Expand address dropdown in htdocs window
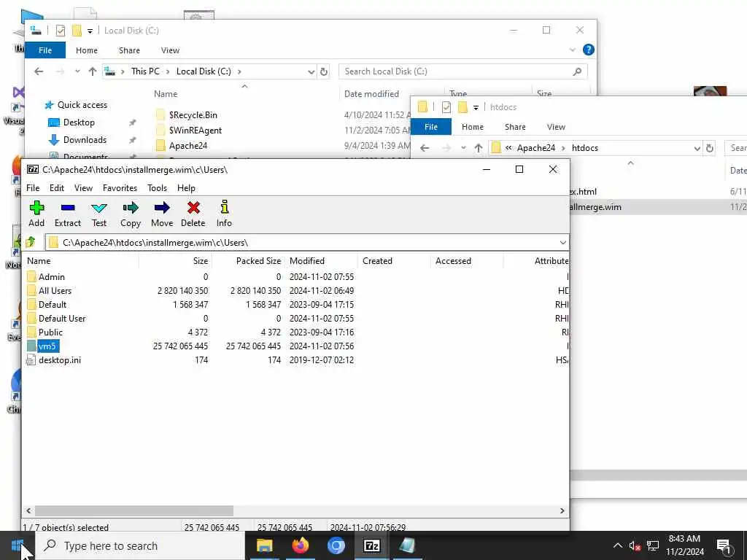Viewport: 747px width, 560px height. [x=697, y=149]
